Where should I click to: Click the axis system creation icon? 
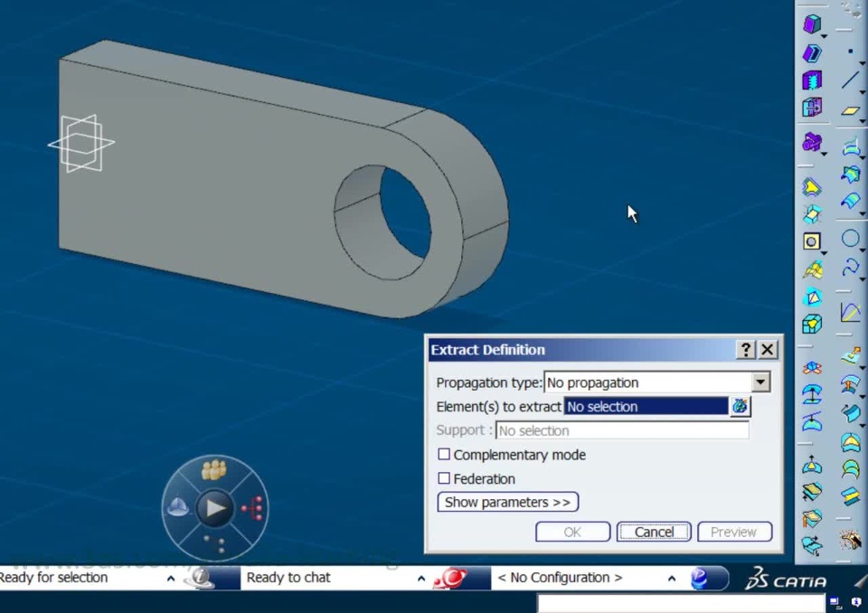(x=812, y=368)
